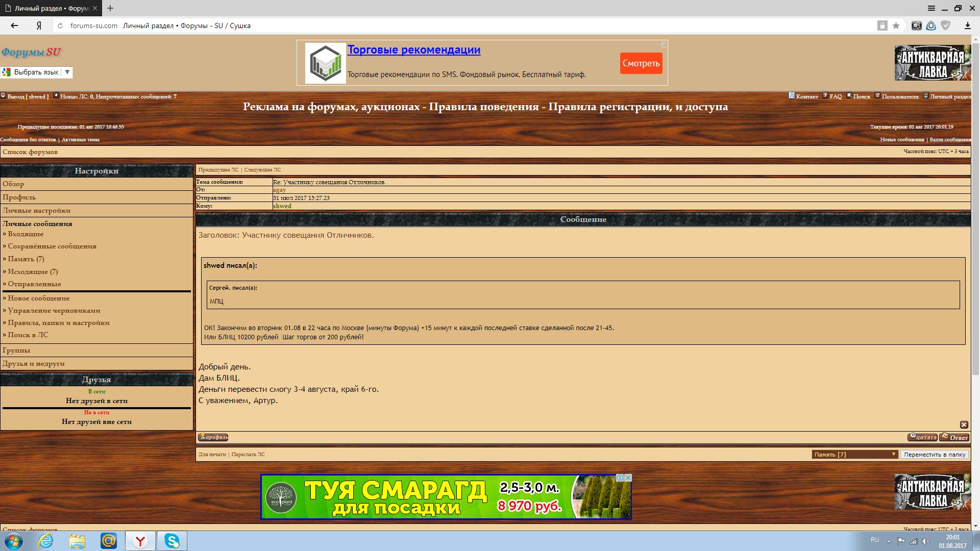
Task: Select Исходящие (7) folder
Action: pos(33,271)
